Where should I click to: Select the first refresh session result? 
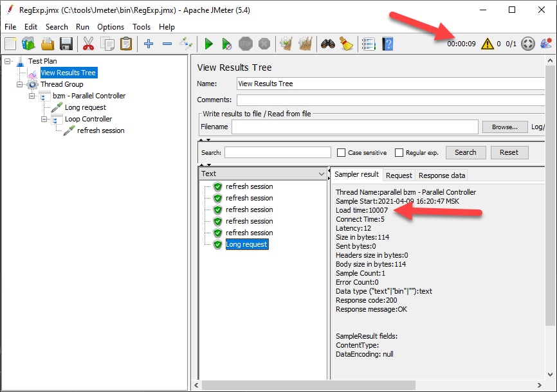point(250,186)
